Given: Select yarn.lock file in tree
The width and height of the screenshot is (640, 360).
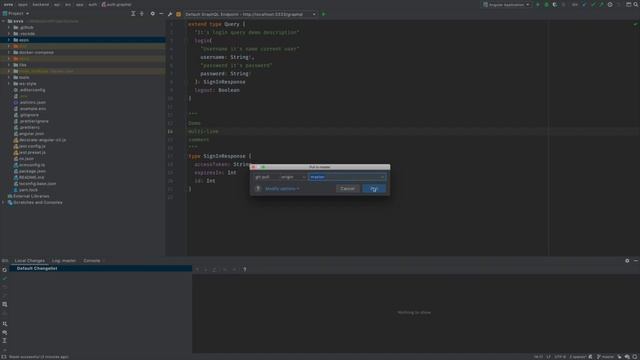Looking at the screenshot, I should [x=28, y=190].
